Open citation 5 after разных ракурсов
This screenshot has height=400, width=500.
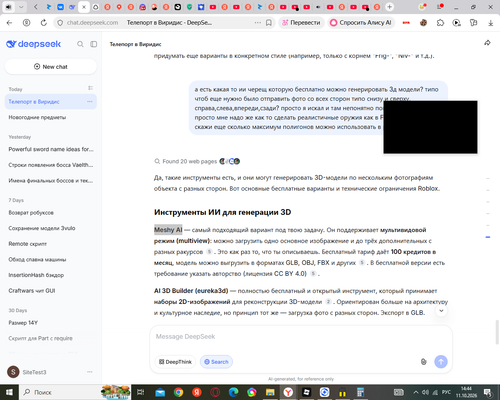tap(209, 252)
